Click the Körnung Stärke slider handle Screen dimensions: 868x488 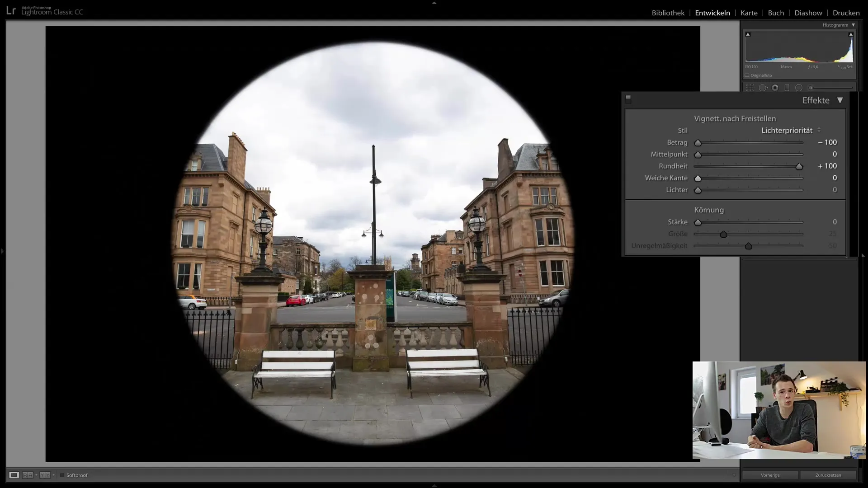pos(698,222)
